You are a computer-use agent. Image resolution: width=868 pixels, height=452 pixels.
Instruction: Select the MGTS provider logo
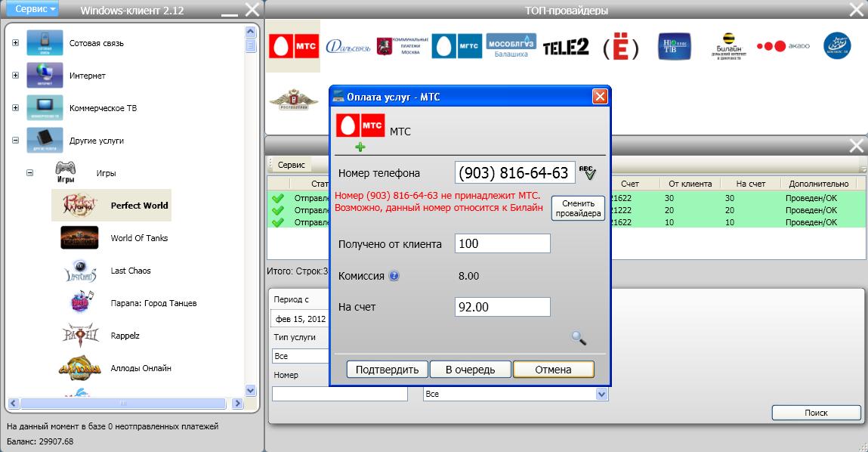point(457,46)
